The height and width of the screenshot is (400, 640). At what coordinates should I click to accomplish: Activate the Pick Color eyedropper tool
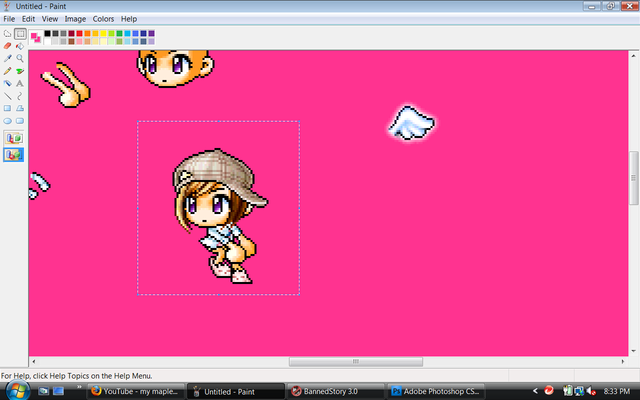7,59
